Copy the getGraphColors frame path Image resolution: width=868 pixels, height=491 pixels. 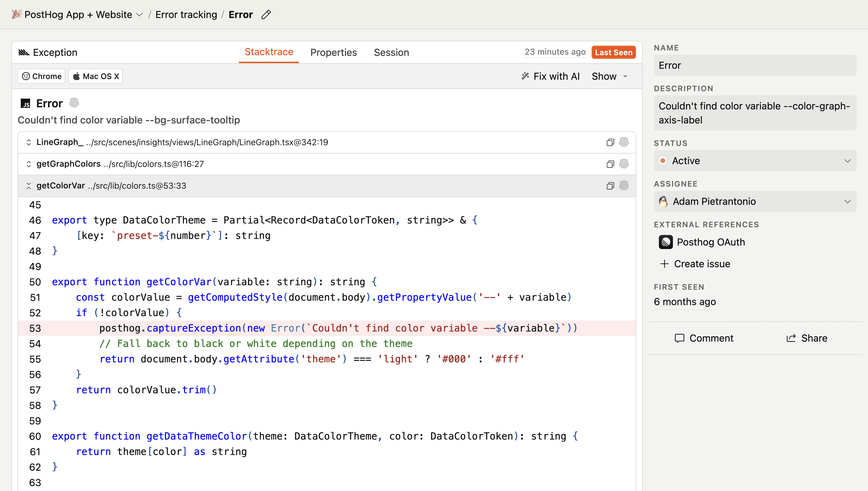click(x=610, y=164)
